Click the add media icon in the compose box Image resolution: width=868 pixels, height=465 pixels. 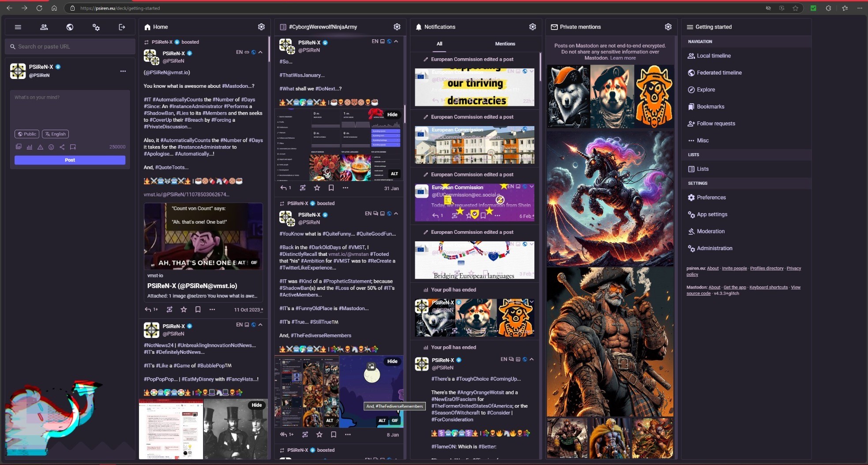coord(19,147)
